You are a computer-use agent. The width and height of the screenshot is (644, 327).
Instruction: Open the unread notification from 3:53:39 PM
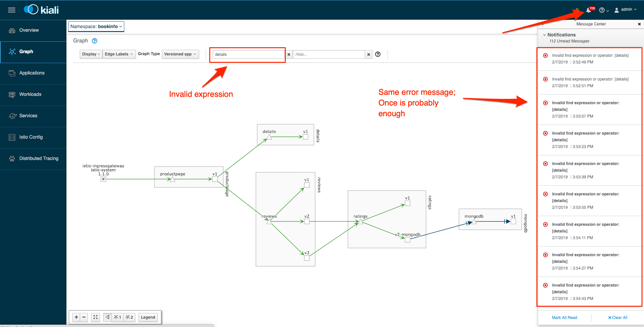coord(590,170)
